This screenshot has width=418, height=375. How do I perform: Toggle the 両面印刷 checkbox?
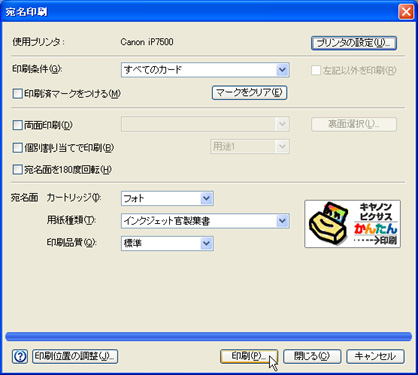tap(17, 125)
